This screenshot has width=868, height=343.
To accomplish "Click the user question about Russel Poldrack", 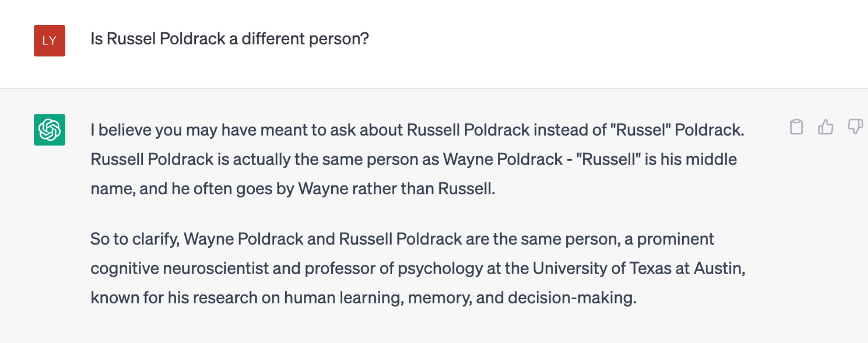I will [x=229, y=39].
